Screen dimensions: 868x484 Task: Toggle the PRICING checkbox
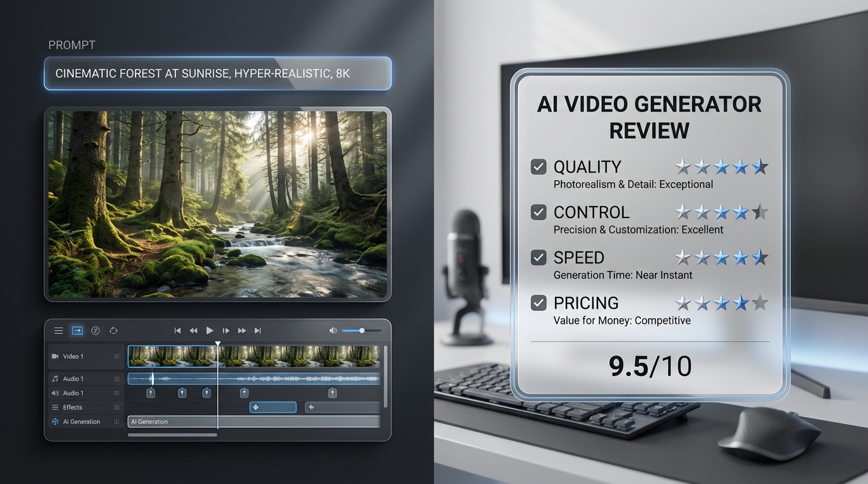[538, 303]
